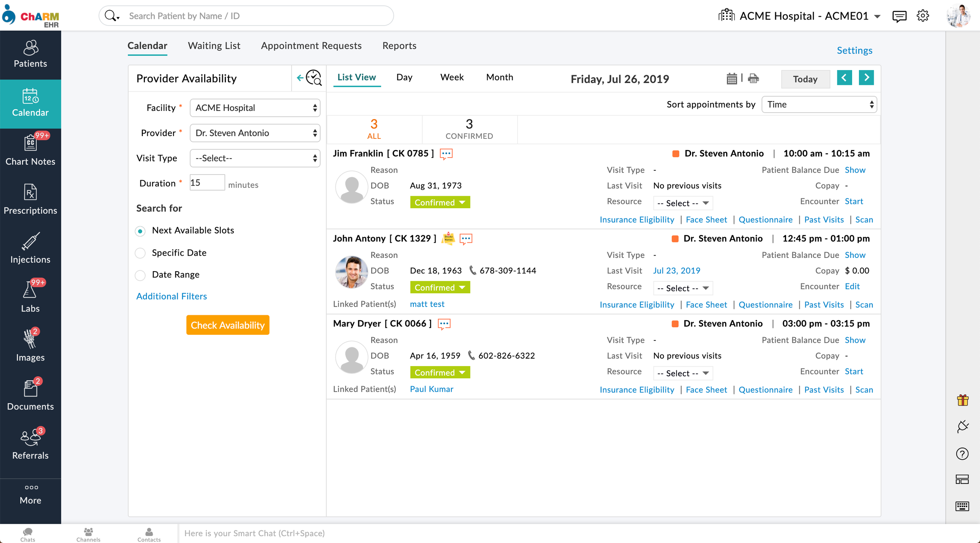Open the Waiting List tab
980x543 pixels.
click(x=214, y=46)
